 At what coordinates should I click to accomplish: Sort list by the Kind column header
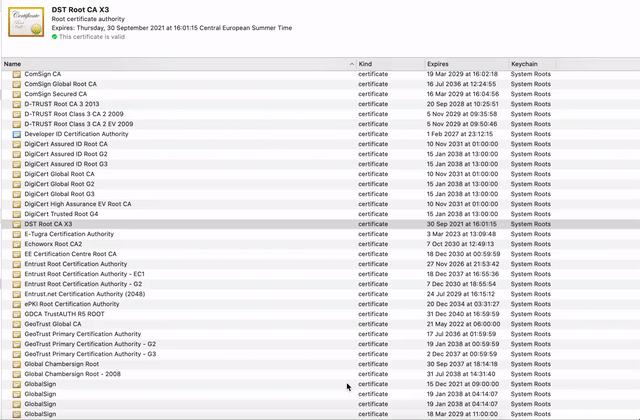click(x=391, y=64)
